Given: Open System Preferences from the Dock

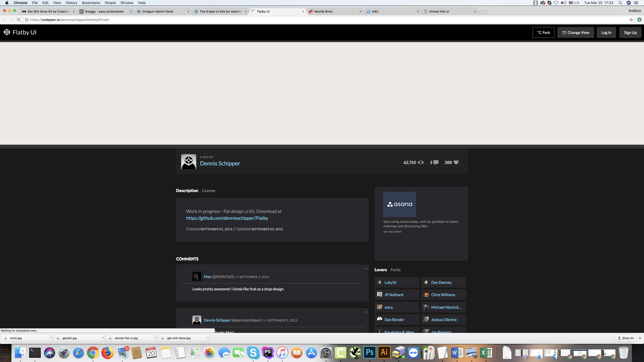Looking at the screenshot, I should click(326, 353).
